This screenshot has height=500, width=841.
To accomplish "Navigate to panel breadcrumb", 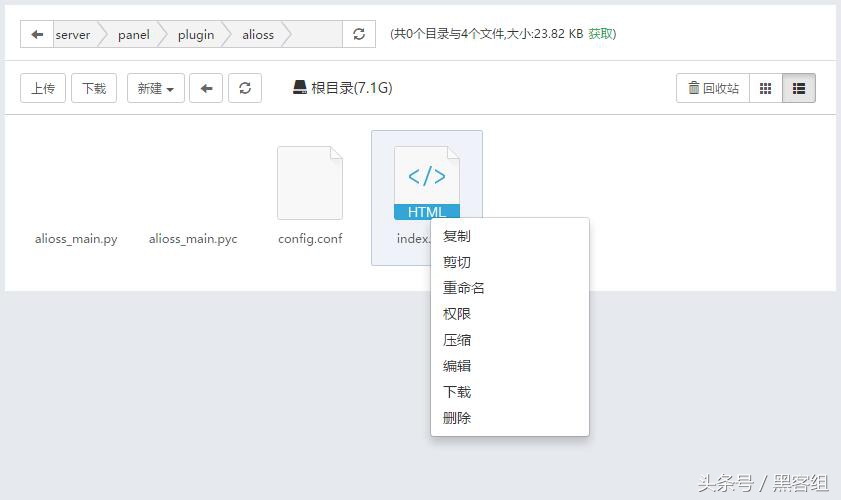I will pyautogui.click(x=134, y=35).
